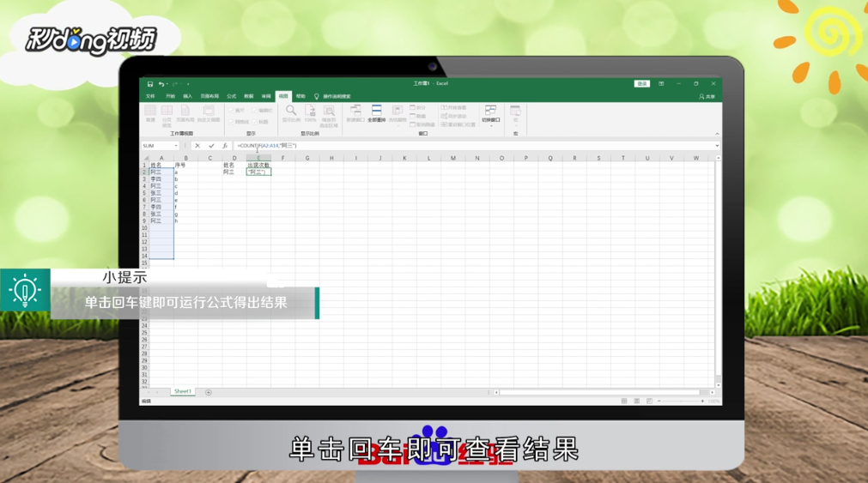
Task: Click the lightbulb 操作说明搜索 icon
Action: [317, 96]
